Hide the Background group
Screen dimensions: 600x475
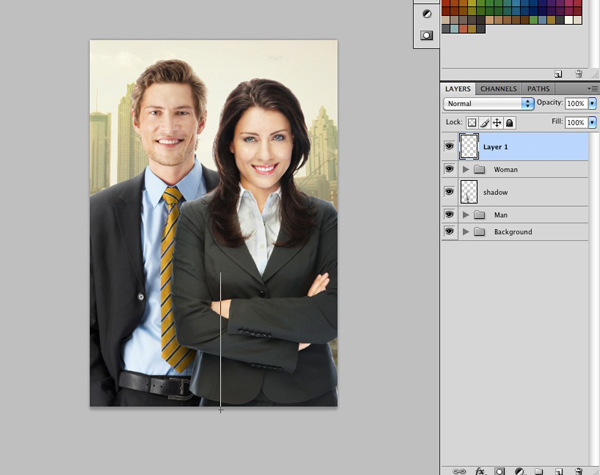[x=449, y=232]
